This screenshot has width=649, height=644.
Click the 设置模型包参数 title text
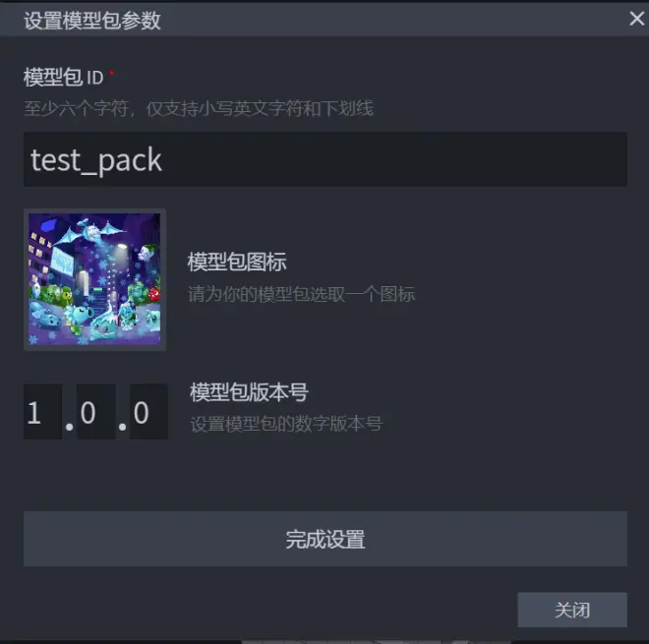pos(91,21)
